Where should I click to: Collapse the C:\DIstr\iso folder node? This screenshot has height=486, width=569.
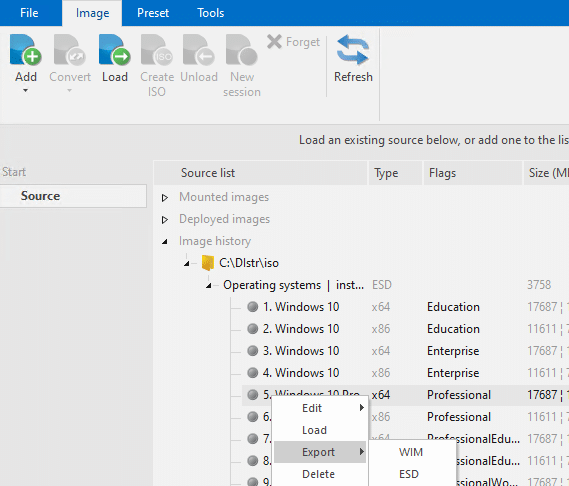(187, 264)
